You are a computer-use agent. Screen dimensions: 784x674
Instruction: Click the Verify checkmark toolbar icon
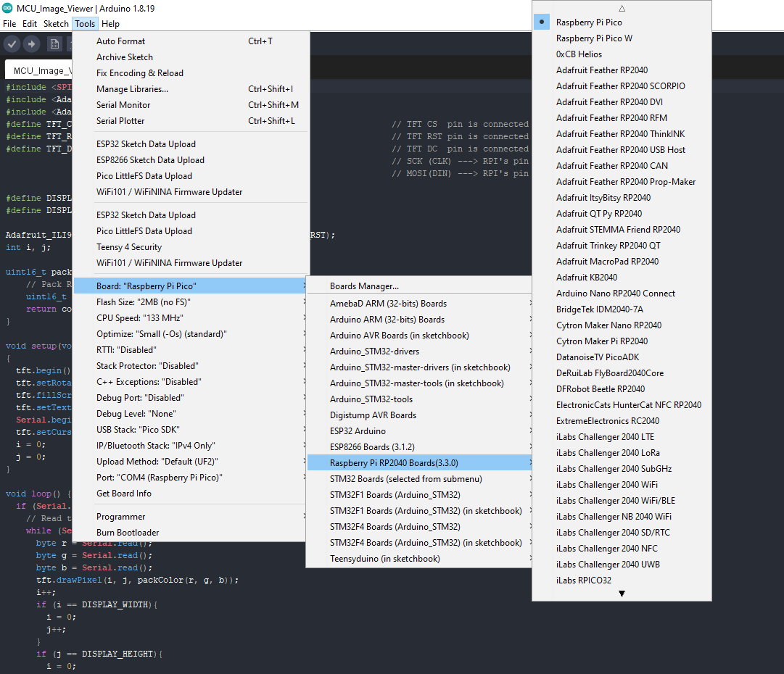coord(12,44)
